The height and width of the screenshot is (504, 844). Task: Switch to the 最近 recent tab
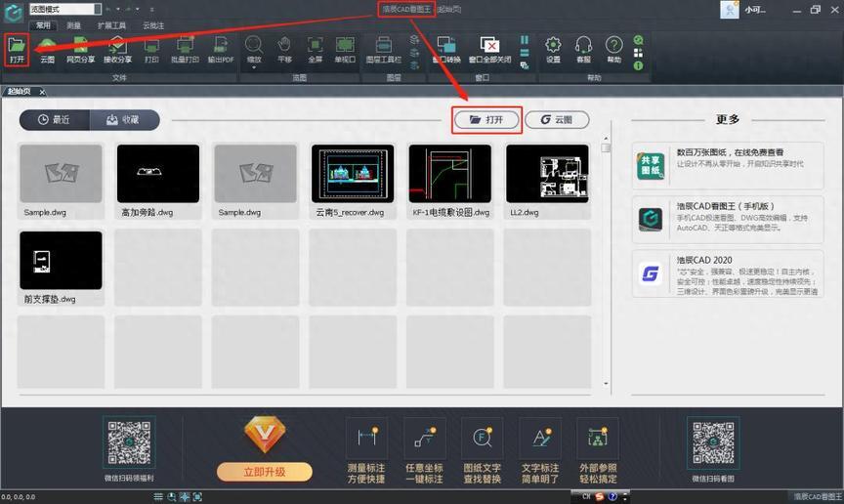tap(55, 119)
